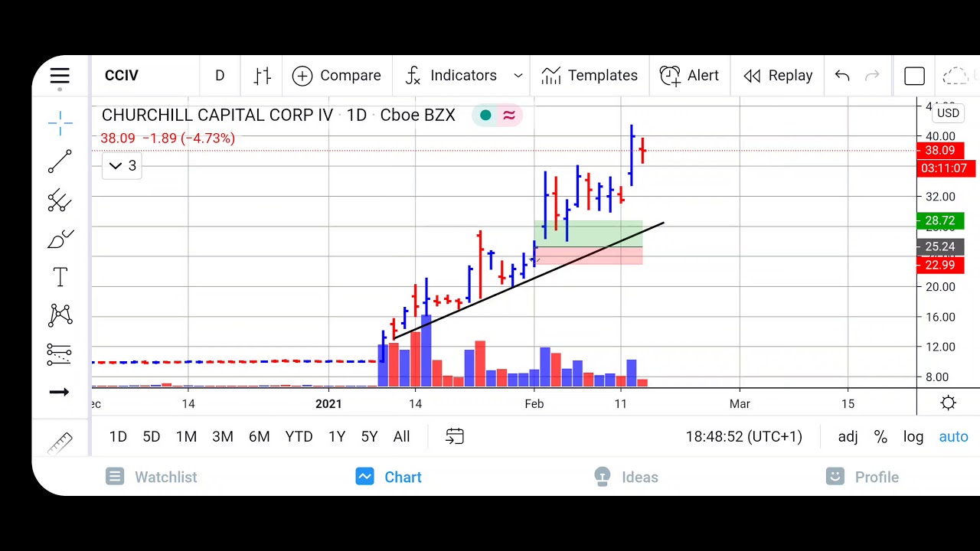The image size is (980, 551).
Task: Select the pitchfork drawing tool
Action: coord(60,201)
